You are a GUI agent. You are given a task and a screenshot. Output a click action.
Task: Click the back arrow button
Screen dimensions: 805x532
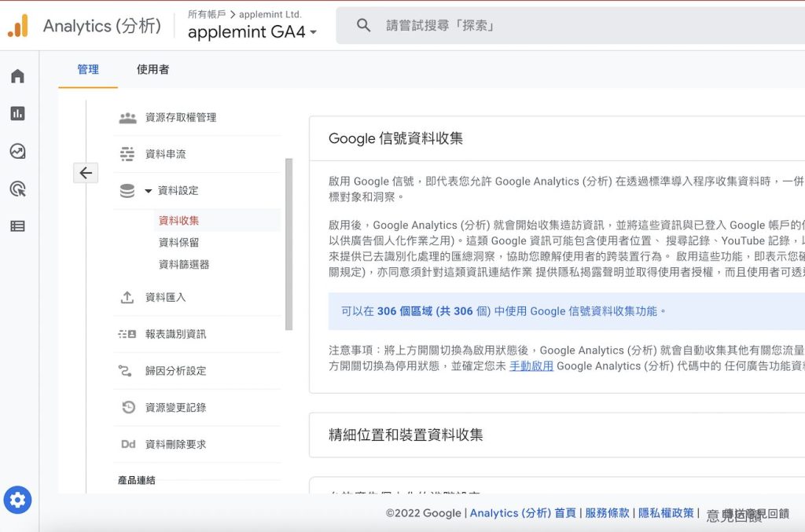tap(86, 173)
